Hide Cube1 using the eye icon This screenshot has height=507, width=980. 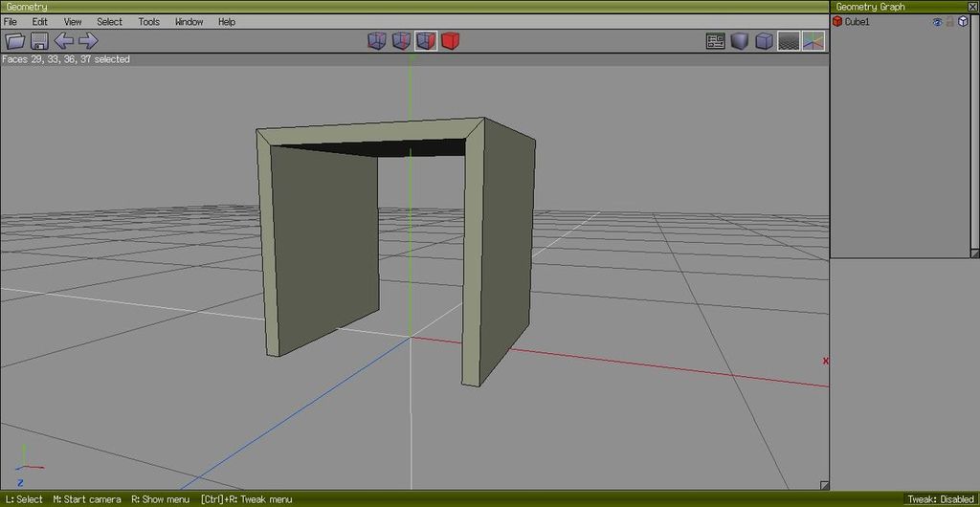[x=938, y=22]
